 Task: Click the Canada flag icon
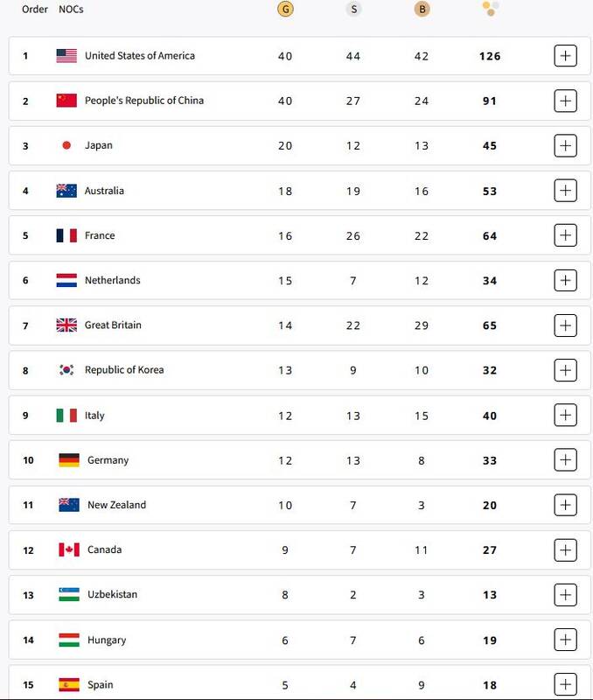pos(69,550)
